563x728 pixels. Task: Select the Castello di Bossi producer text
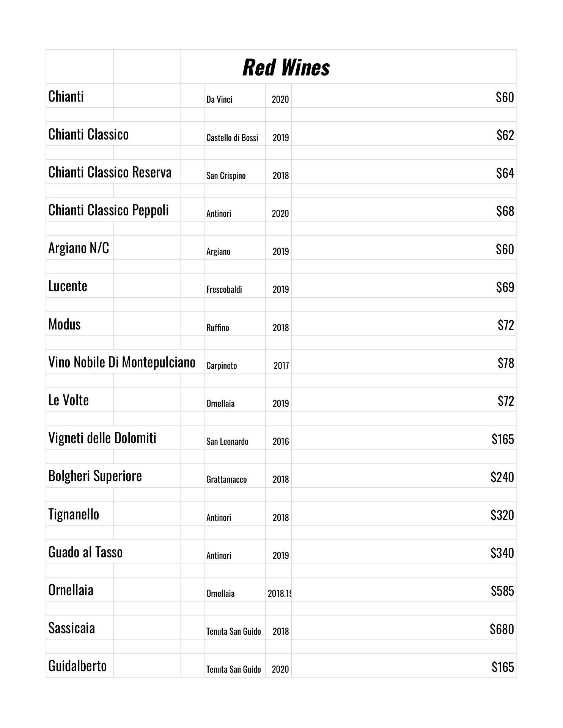click(232, 138)
